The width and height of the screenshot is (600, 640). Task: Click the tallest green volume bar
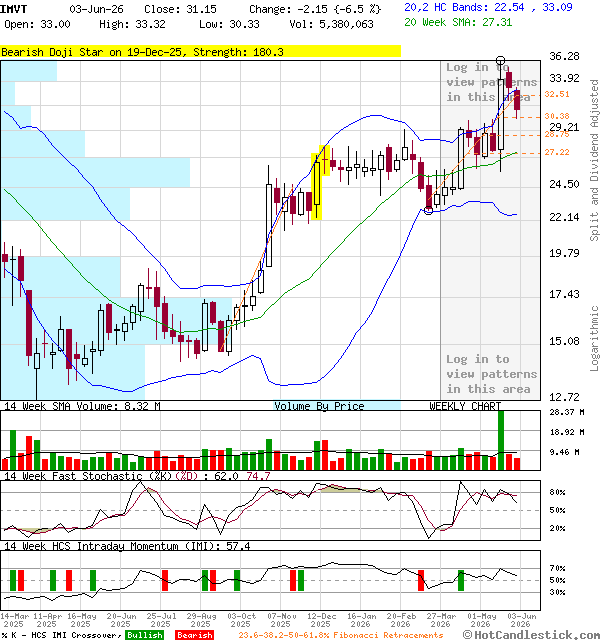coord(501,440)
